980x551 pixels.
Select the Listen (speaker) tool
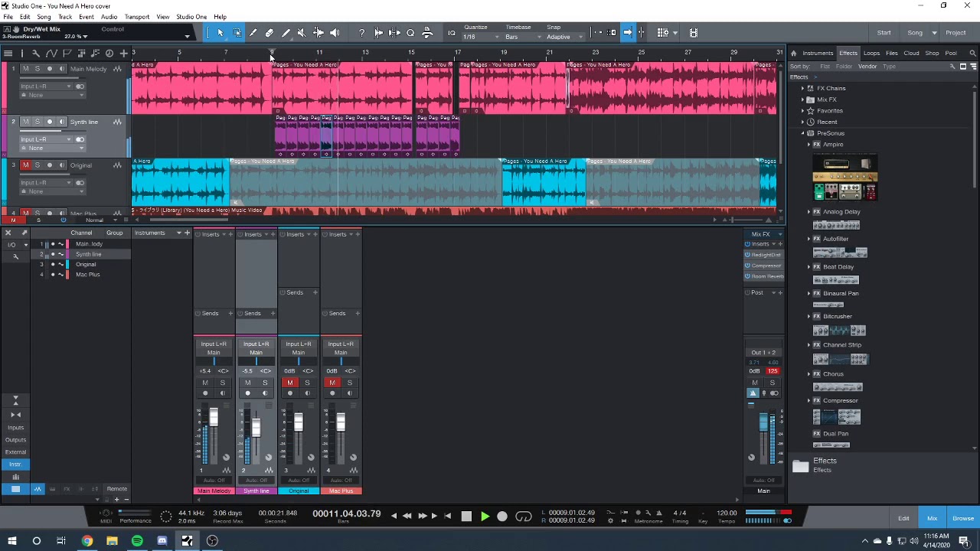335,33
